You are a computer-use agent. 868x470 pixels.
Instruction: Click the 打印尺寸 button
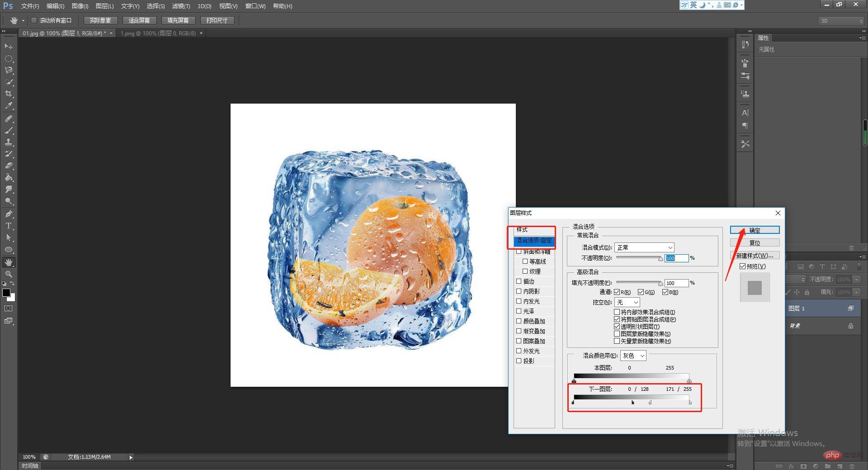pos(217,20)
